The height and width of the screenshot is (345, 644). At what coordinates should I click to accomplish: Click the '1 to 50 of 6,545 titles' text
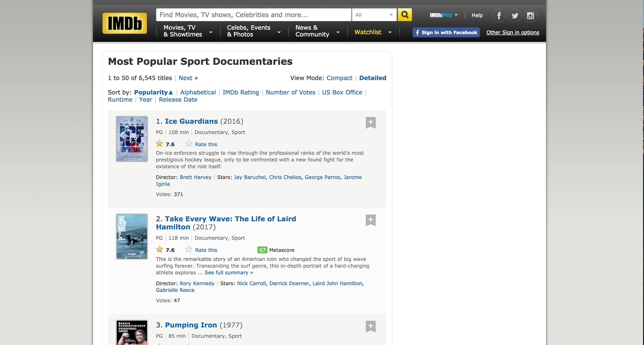140,78
